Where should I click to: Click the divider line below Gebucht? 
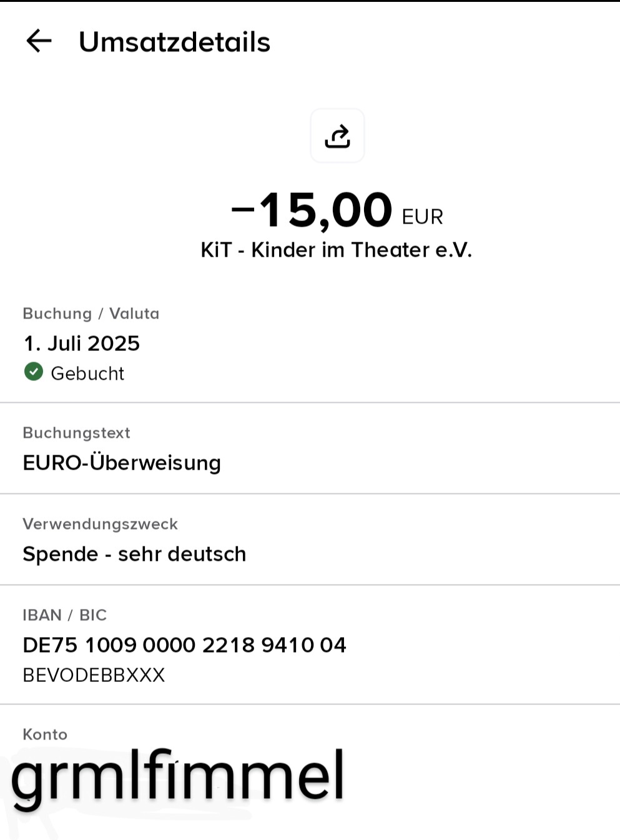pyautogui.click(x=310, y=403)
